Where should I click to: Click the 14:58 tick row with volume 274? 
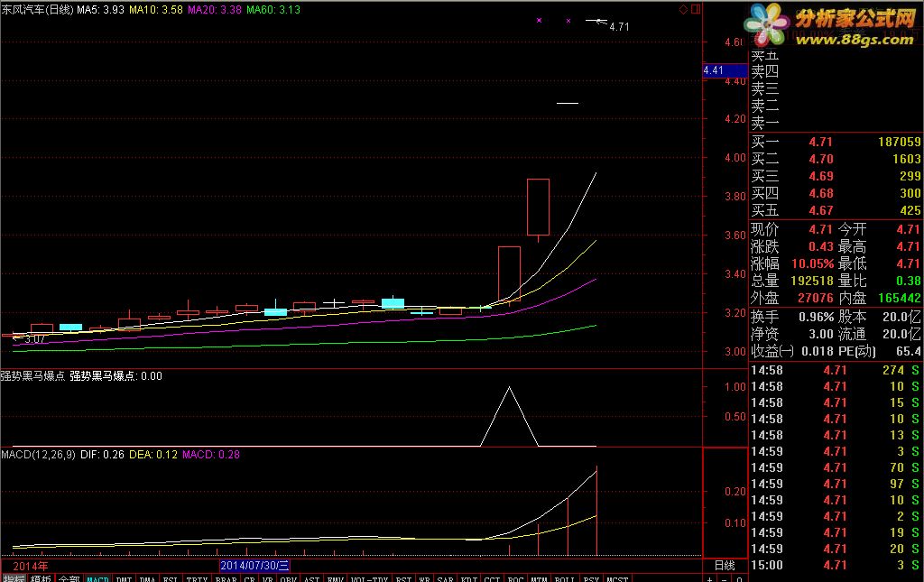pos(835,370)
